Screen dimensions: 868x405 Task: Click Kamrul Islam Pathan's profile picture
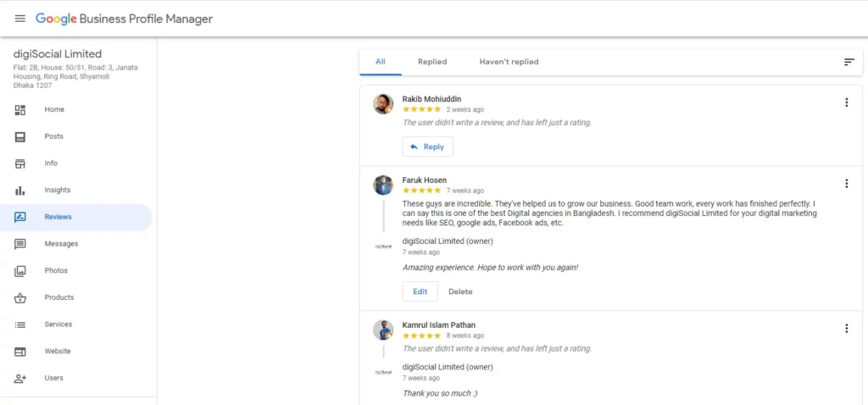click(x=383, y=330)
